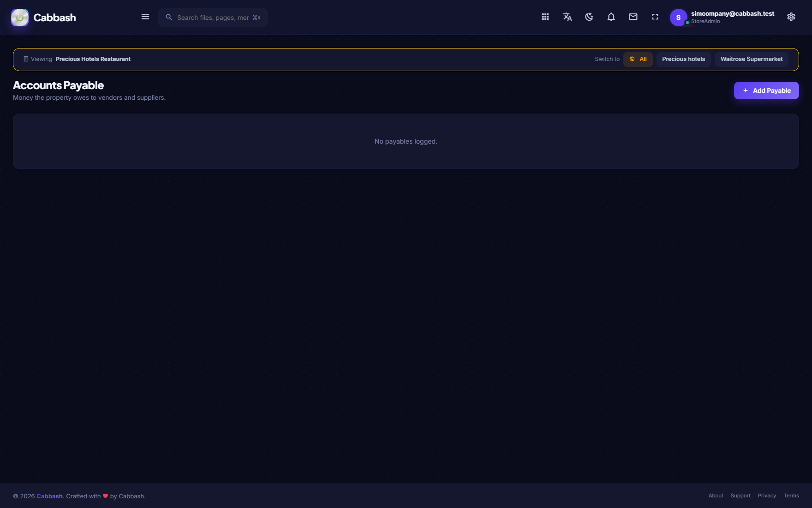Focus the search files and pages field
The image size is (812, 508).
(x=213, y=18)
